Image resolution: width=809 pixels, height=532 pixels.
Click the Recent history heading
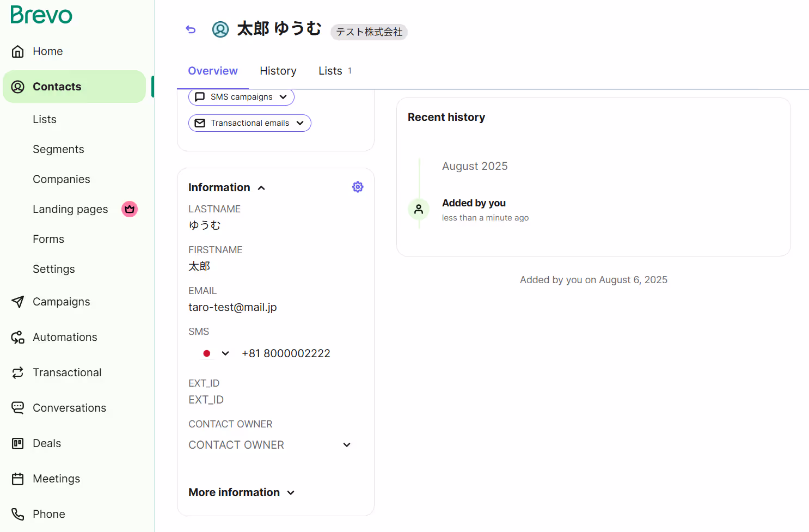(x=446, y=117)
